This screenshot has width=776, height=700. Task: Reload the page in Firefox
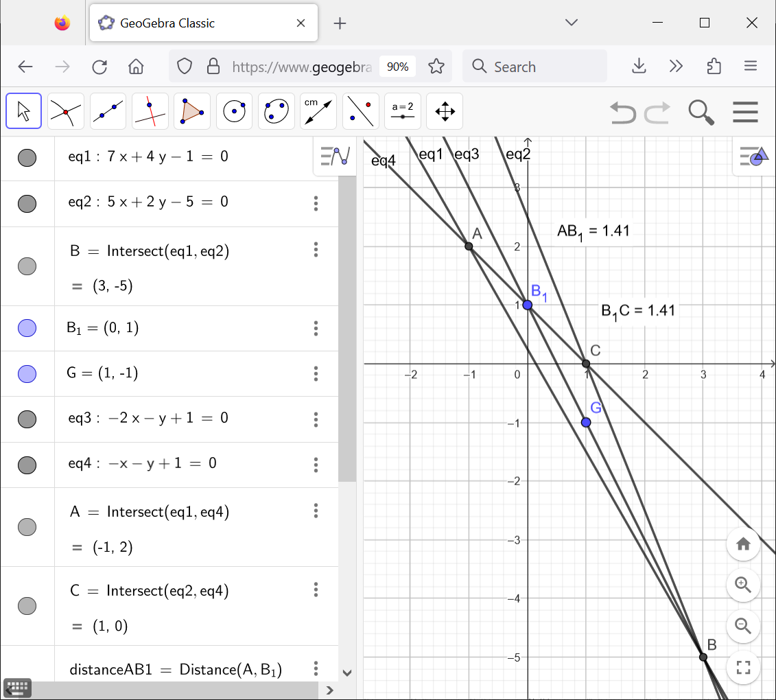click(99, 67)
